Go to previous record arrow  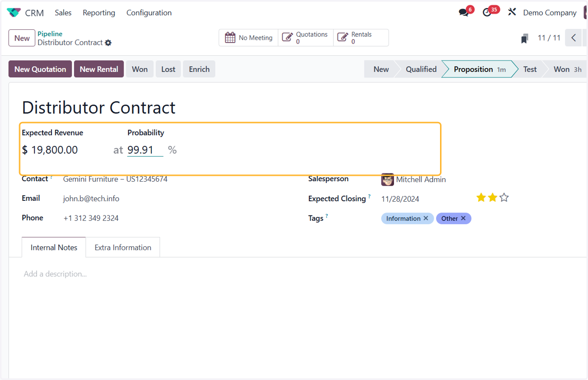point(573,38)
